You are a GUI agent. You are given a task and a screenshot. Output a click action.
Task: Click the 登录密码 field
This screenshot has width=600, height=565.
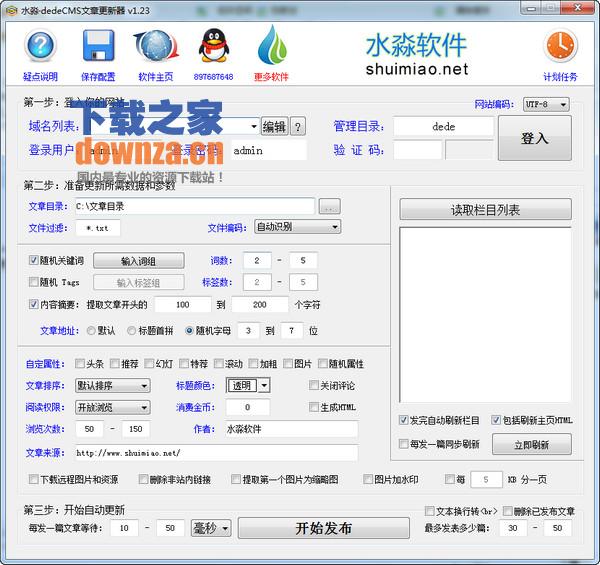coord(268,150)
